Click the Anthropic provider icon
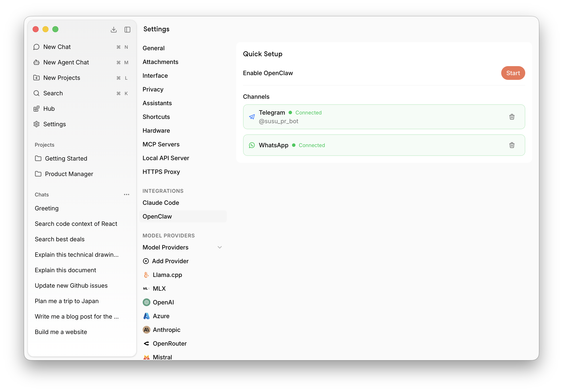The image size is (563, 392). point(146,330)
